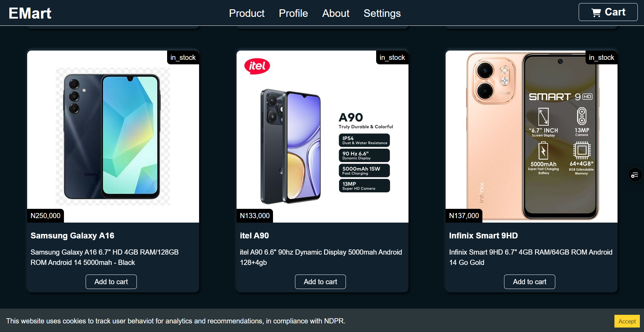
Task: Add Infinix Smart 9HD to cart
Action: 530,282
